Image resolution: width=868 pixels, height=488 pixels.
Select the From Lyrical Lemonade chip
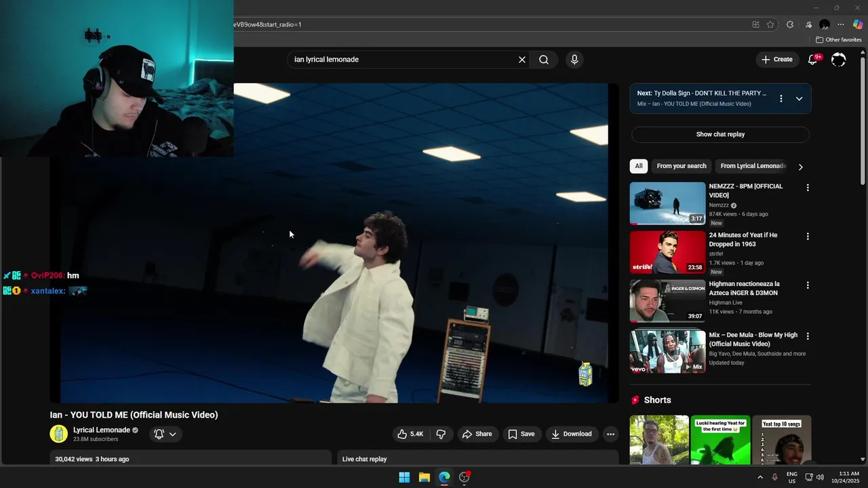753,166
